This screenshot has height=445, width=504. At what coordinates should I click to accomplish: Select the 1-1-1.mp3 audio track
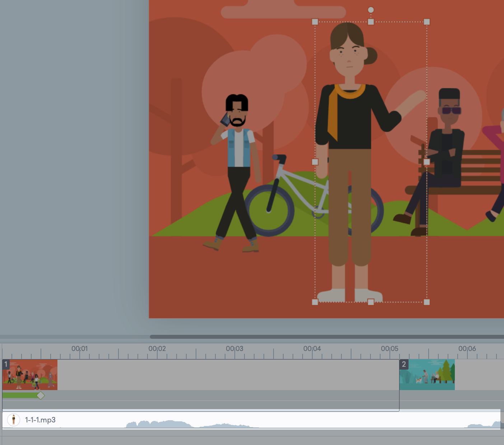click(x=40, y=420)
